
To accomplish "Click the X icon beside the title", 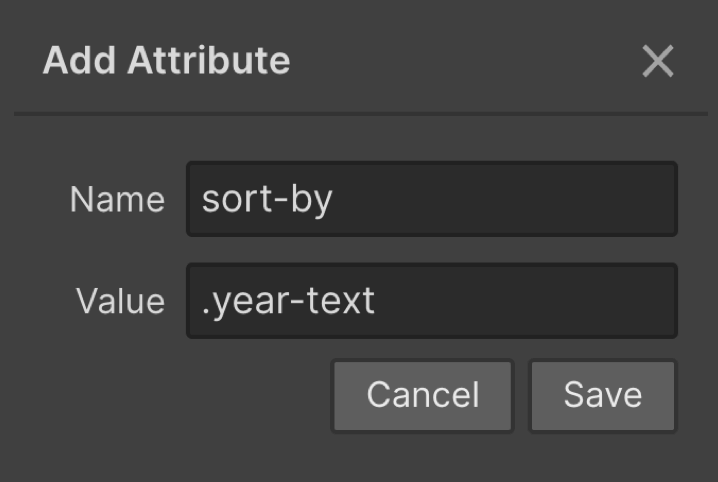I will point(658,61).
